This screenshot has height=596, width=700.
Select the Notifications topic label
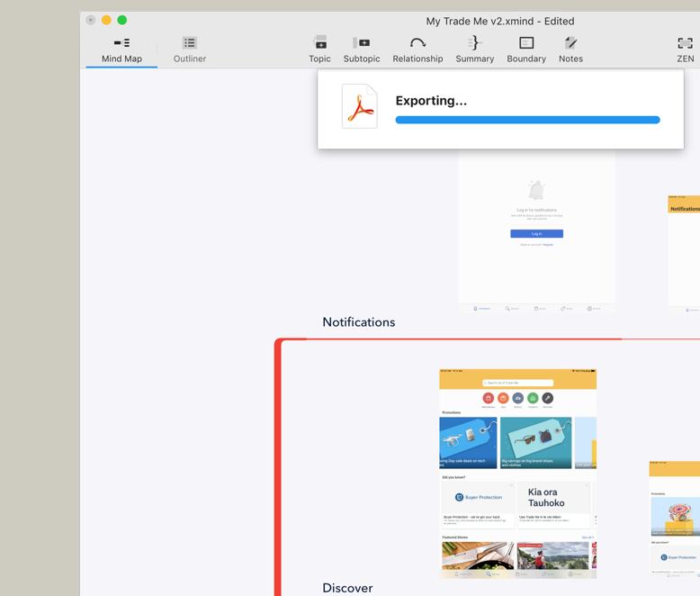tap(358, 322)
